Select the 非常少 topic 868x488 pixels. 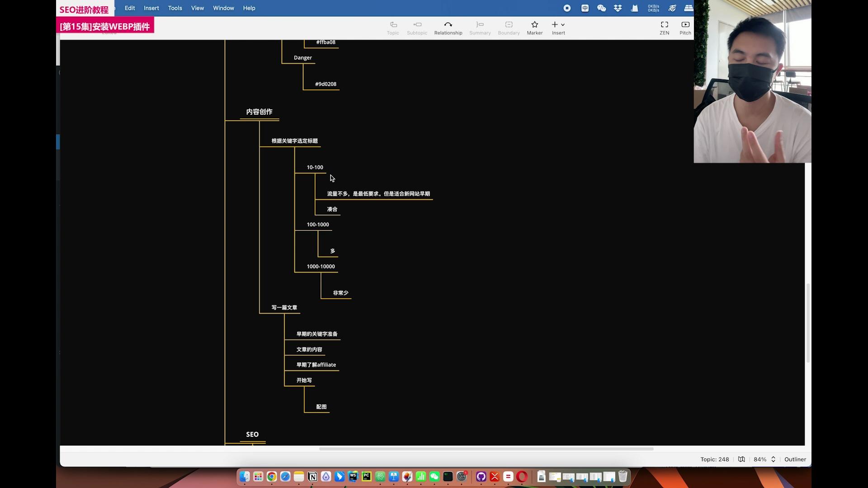341,293
